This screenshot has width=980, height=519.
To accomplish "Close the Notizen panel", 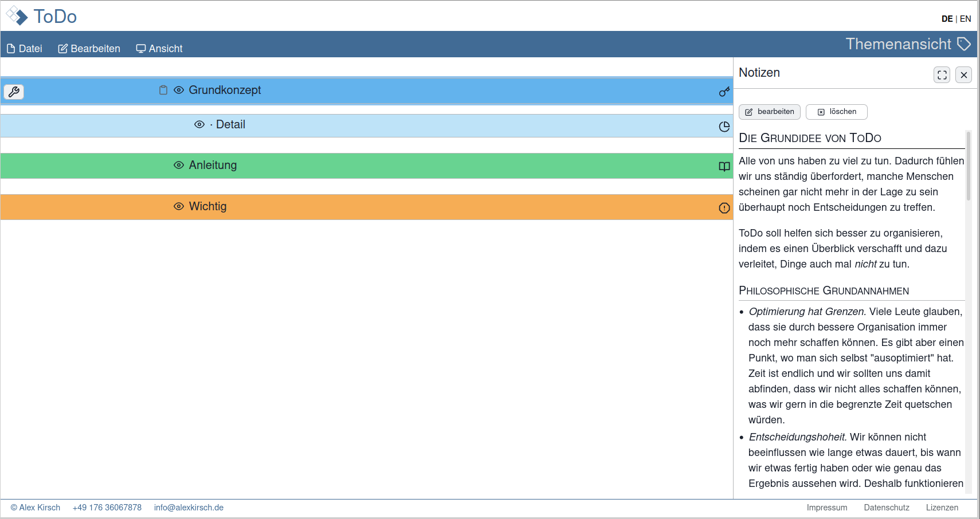I will click(x=964, y=75).
